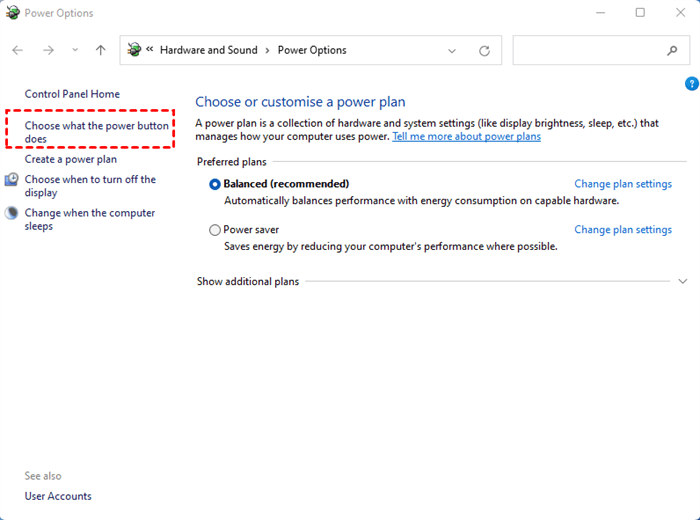Image resolution: width=700 pixels, height=520 pixels.
Task: Change plan settings for Power saver
Action: tap(622, 230)
